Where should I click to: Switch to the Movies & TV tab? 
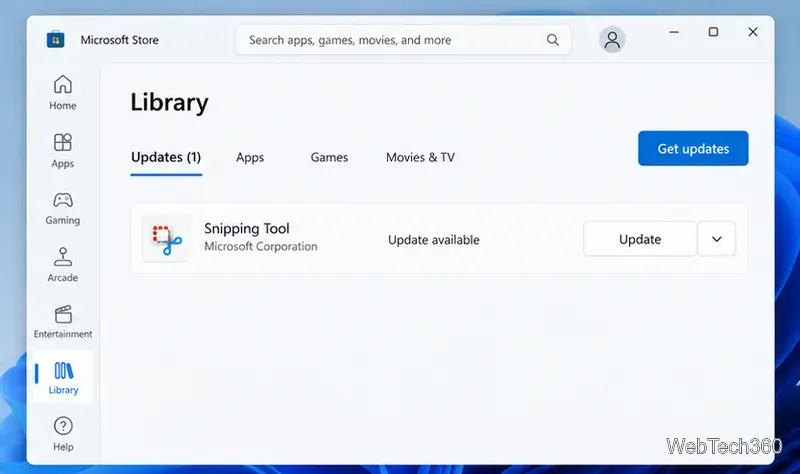[420, 157]
